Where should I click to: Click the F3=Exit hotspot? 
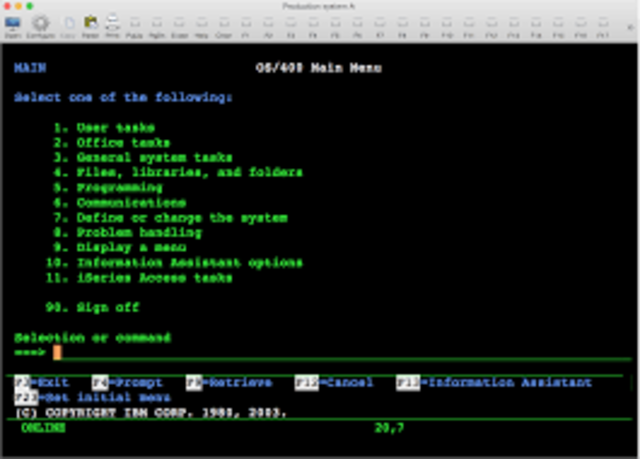(42, 382)
